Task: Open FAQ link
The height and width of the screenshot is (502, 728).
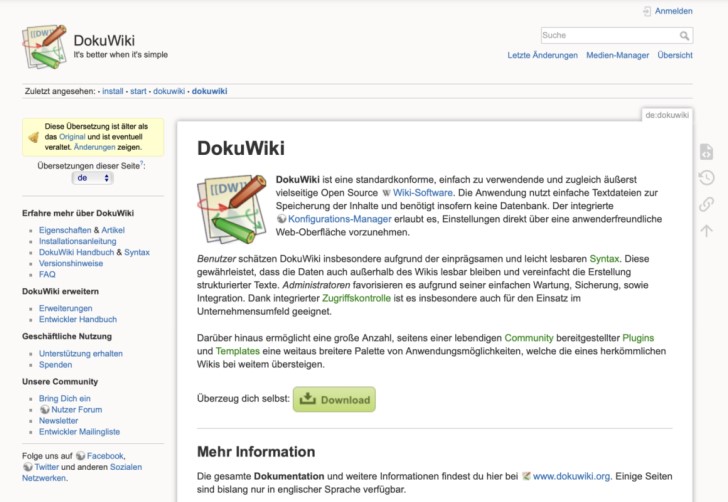Action: click(47, 274)
